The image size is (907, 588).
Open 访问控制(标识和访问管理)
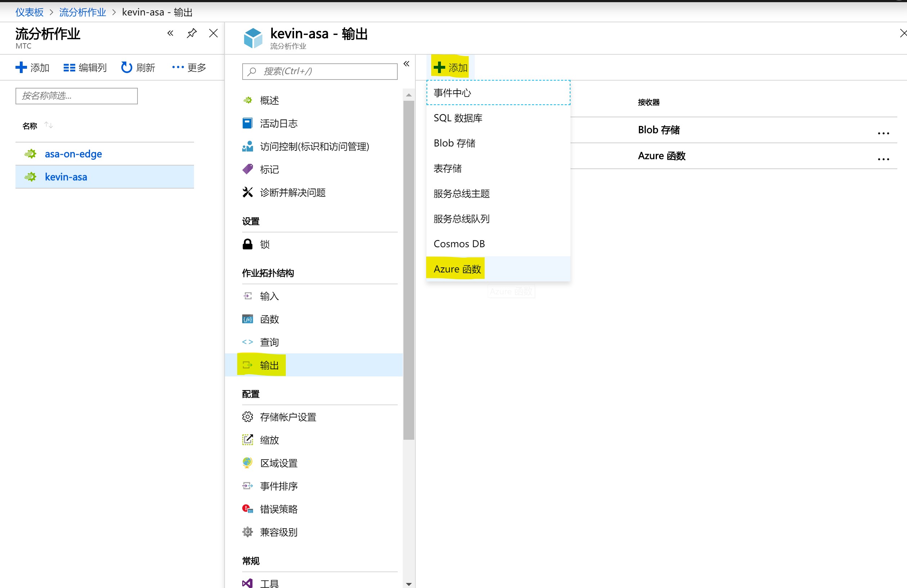[314, 146]
